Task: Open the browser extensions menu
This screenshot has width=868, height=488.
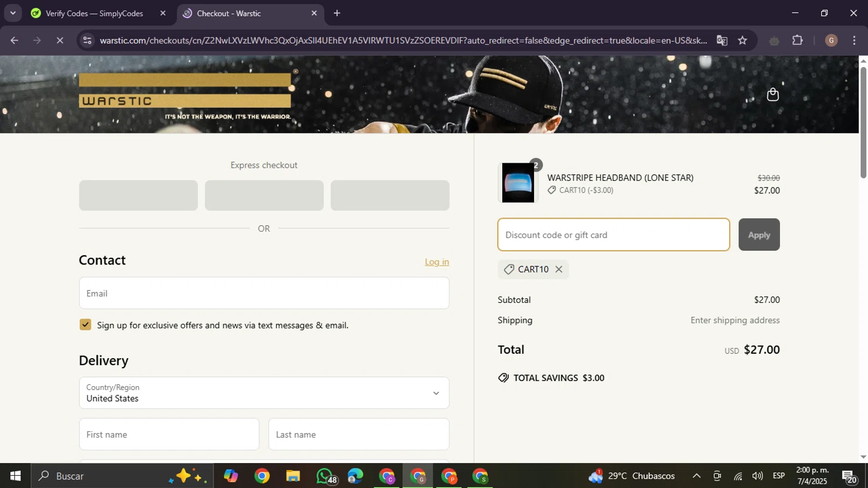Action: click(797, 41)
